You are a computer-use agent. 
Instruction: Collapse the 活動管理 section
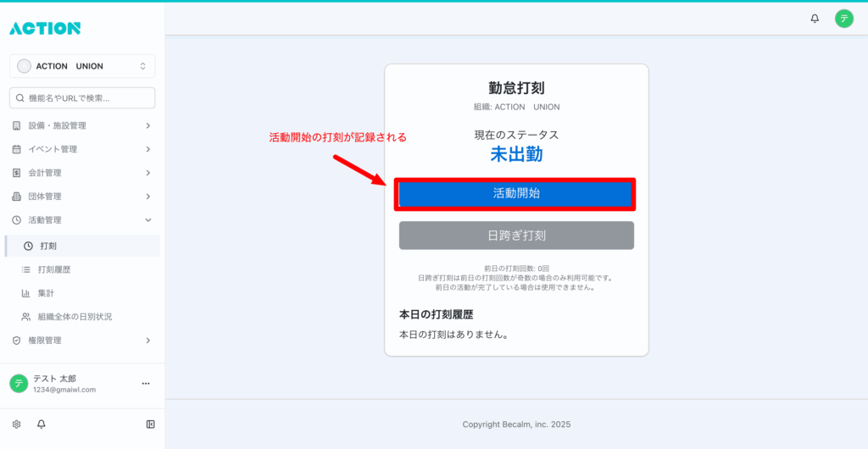click(82, 220)
